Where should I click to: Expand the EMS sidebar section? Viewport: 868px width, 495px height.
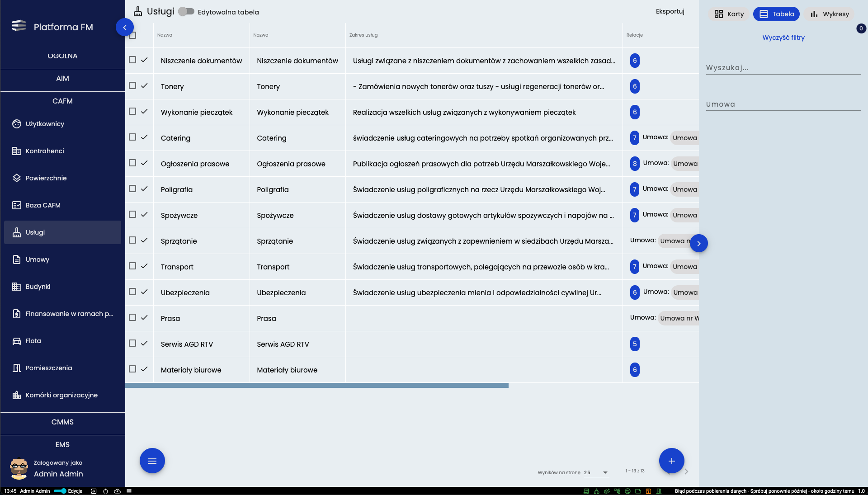tap(62, 444)
